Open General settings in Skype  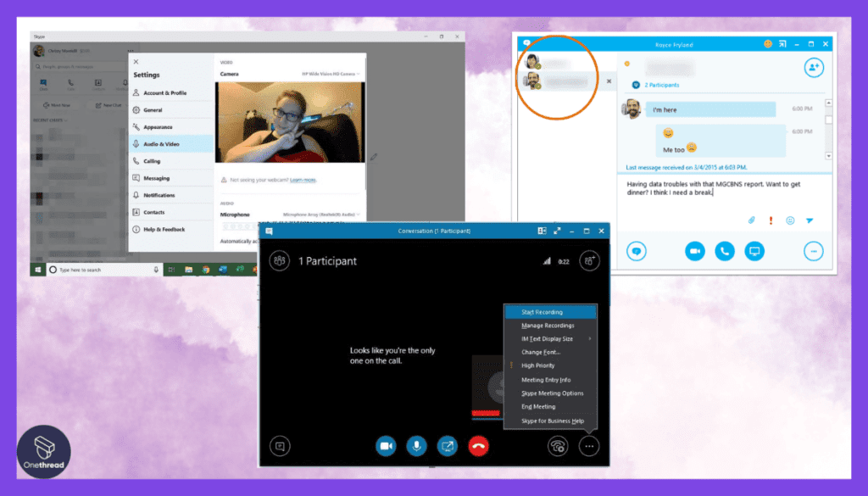click(171, 109)
